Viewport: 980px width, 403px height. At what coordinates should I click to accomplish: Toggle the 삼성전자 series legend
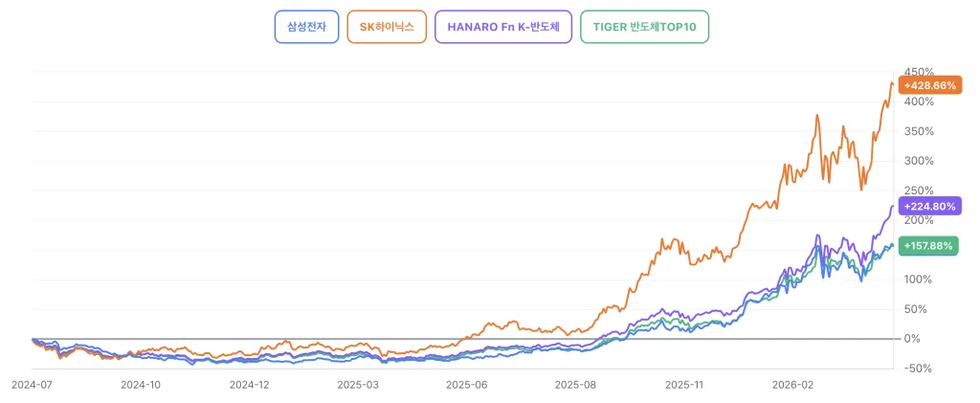click(x=306, y=27)
